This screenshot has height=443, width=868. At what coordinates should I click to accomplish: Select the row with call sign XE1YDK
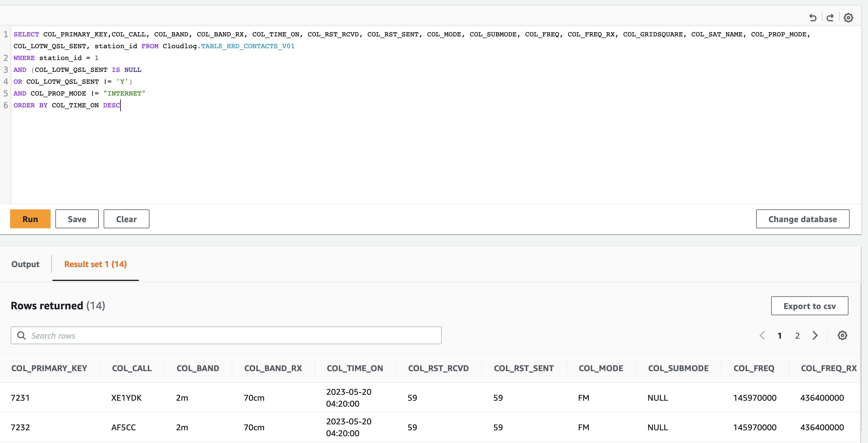point(126,397)
